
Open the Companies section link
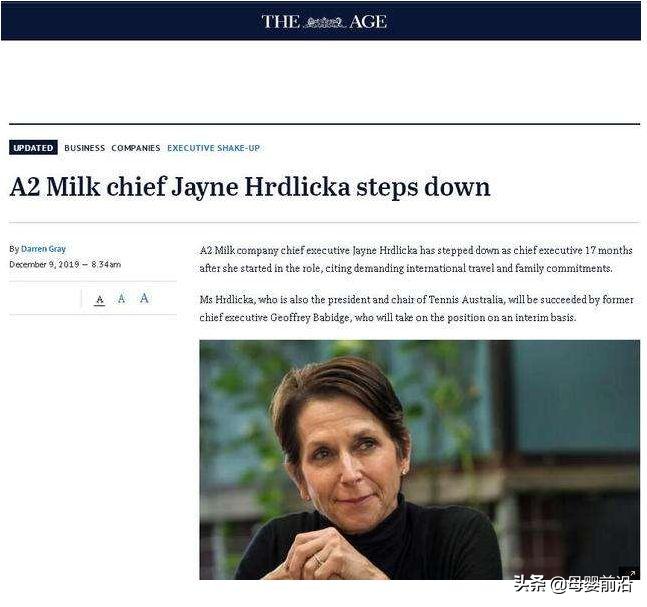pyautogui.click(x=135, y=148)
